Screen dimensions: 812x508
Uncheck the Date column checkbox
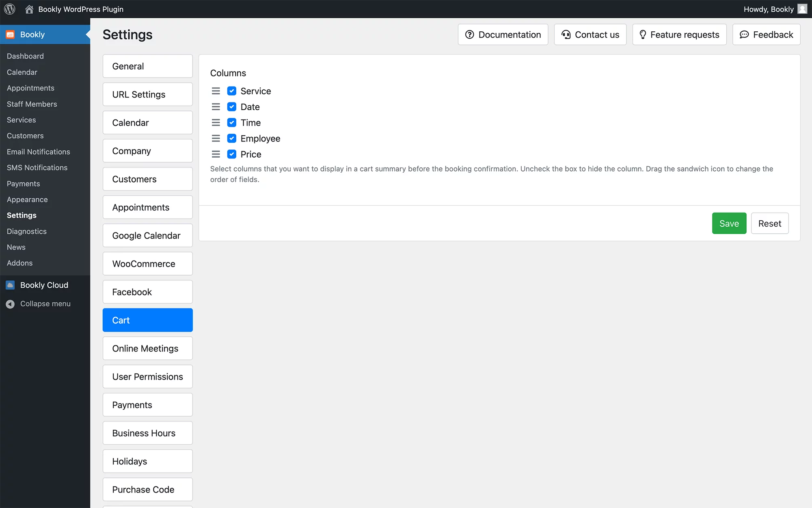tap(232, 107)
